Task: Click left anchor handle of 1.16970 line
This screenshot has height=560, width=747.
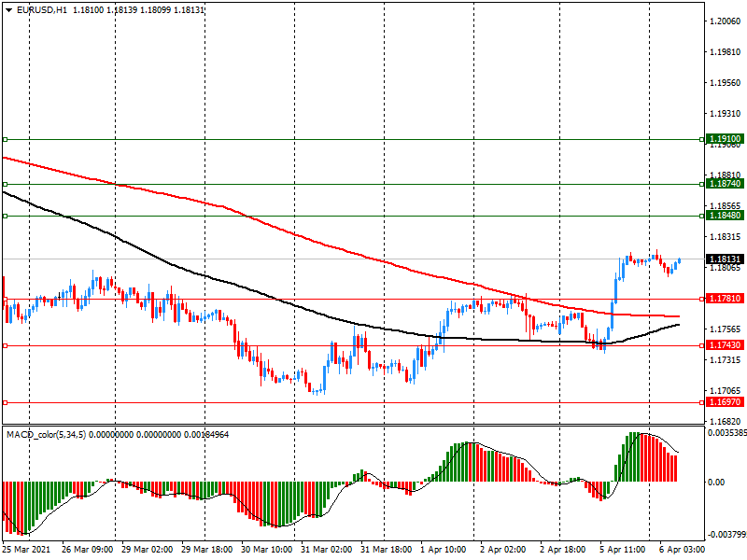Action: click(6, 402)
